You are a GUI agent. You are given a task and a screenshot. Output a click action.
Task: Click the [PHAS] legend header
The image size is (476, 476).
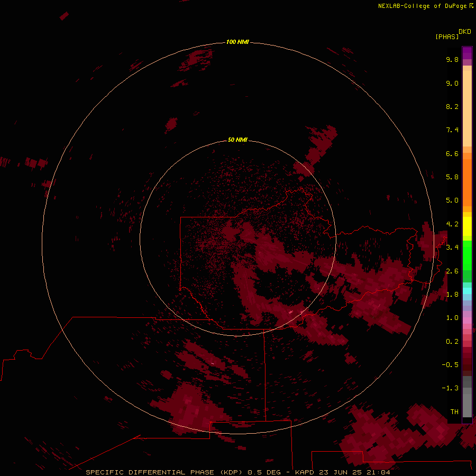pos(447,36)
